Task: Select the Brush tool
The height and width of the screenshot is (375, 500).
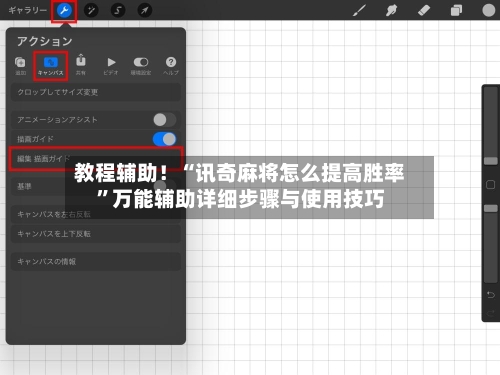Action: point(359,10)
